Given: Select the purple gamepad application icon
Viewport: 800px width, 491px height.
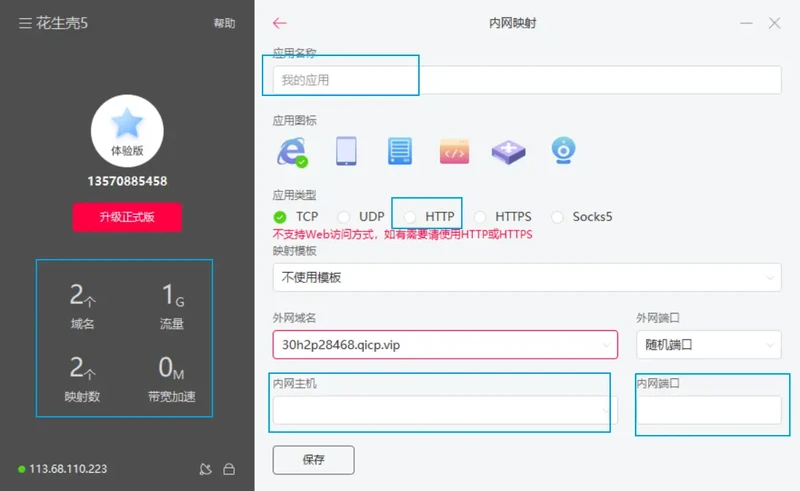Looking at the screenshot, I should (508, 152).
